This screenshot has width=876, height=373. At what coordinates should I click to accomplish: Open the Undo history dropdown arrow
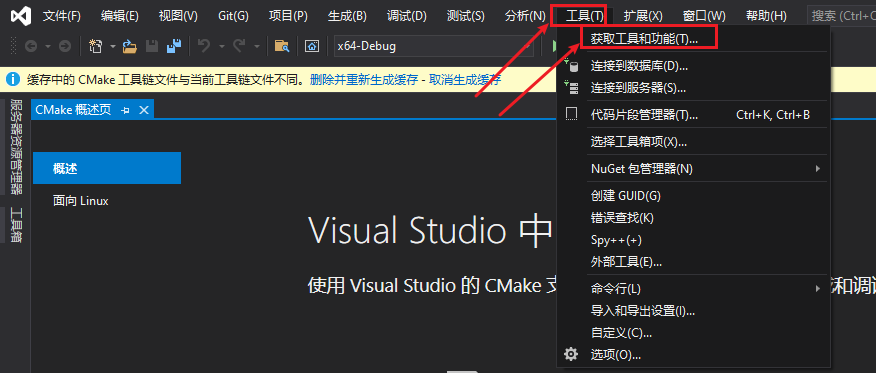click(x=221, y=46)
